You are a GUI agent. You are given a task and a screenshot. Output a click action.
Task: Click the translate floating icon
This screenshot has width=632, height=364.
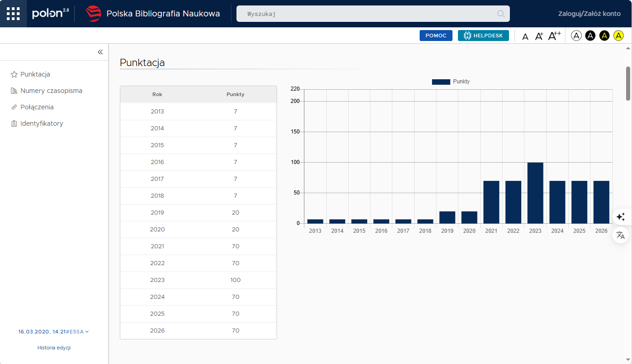coord(620,235)
